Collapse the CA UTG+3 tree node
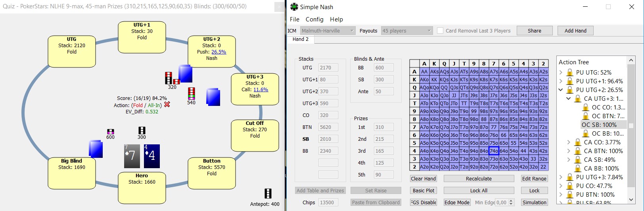The image size is (644, 211). 569,98
